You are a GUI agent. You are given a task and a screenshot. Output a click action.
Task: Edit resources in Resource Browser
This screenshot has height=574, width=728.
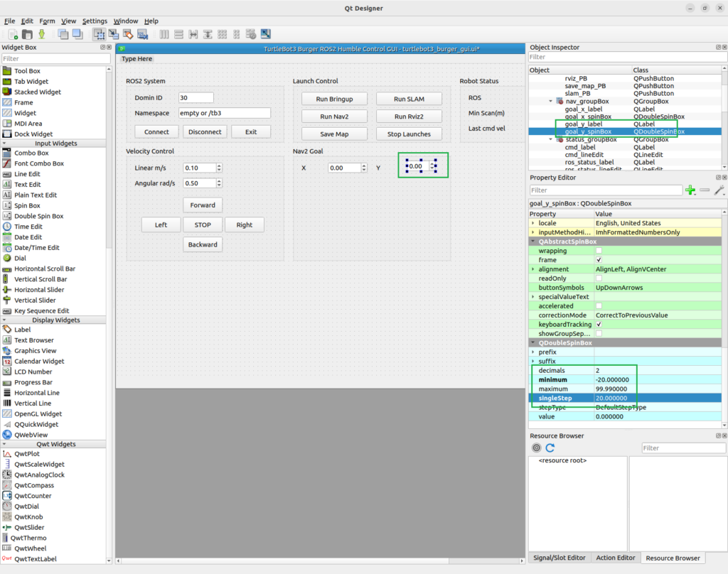pyautogui.click(x=536, y=448)
